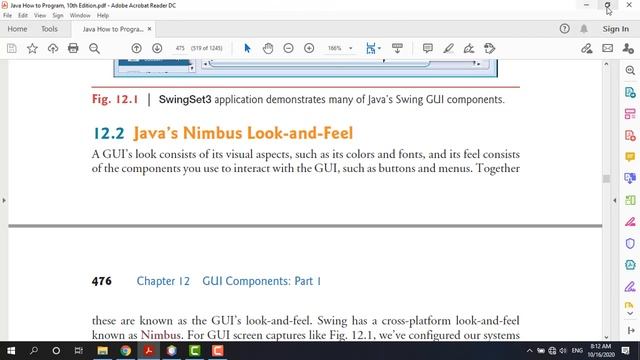Screen dimensions: 640x360
Task: Switch to the Home tab
Action: (x=17, y=29)
